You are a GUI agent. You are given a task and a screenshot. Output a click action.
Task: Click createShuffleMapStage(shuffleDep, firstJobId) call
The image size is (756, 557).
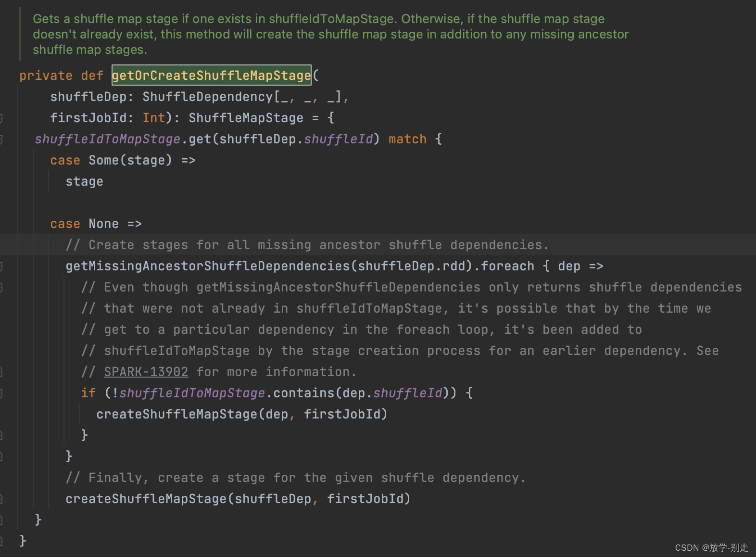click(x=238, y=499)
